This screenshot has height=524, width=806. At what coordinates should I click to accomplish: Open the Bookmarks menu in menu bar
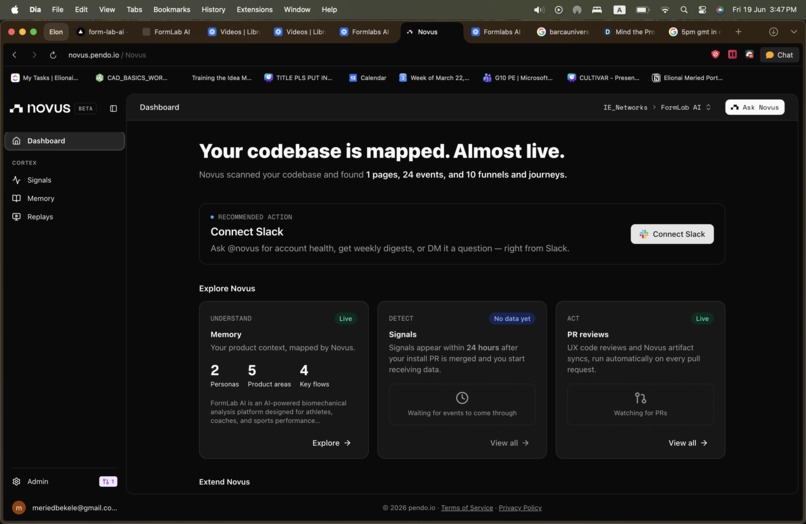[x=172, y=10]
